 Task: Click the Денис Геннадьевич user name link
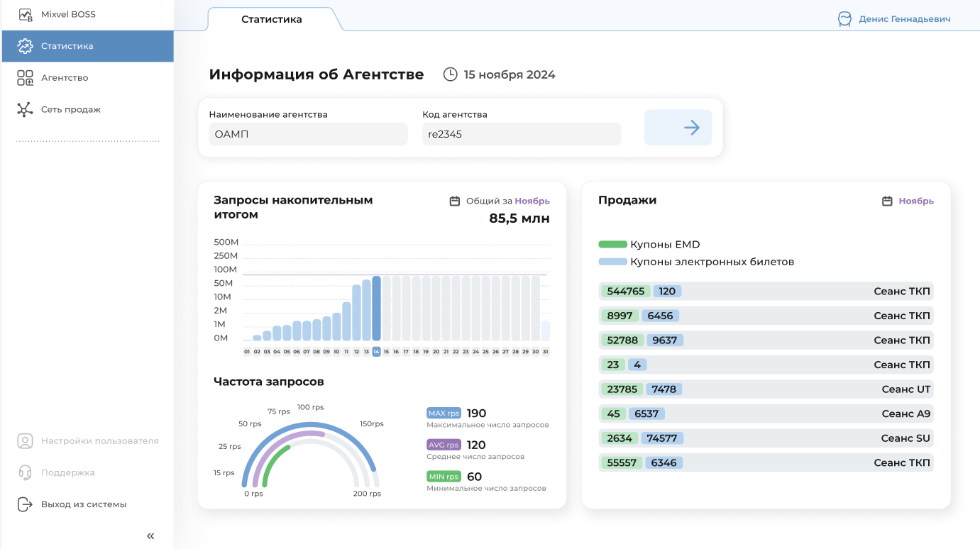pyautogui.click(x=904, y=19)
